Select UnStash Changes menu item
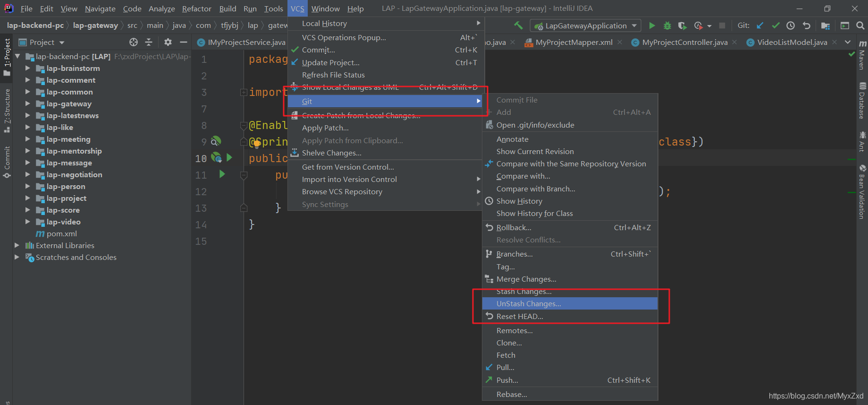The height and width of the screenshot is (405, 868). [x=570, y=303]
